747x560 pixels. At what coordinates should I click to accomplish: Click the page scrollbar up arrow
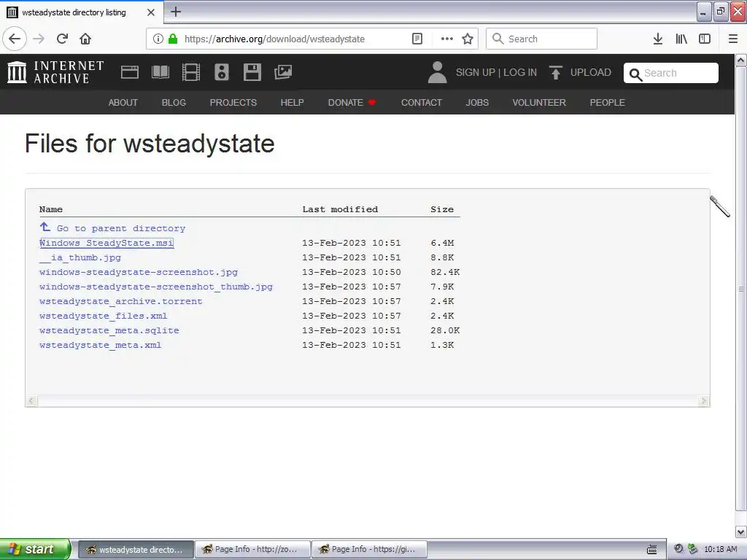tap(740, 60)
